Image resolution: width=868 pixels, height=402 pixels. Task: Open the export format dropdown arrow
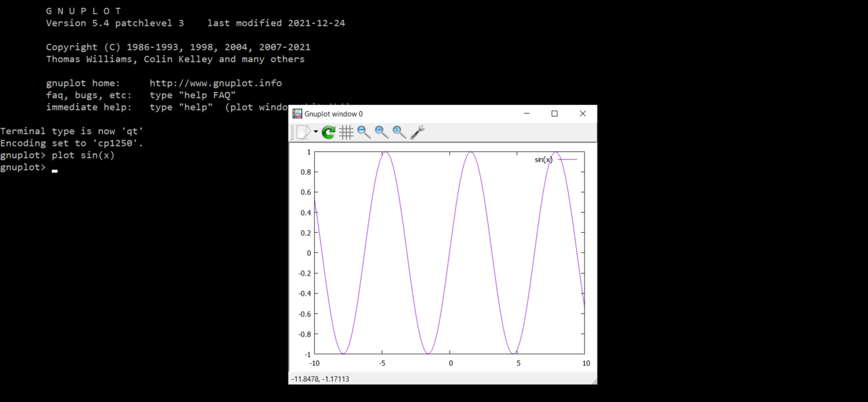315,133
